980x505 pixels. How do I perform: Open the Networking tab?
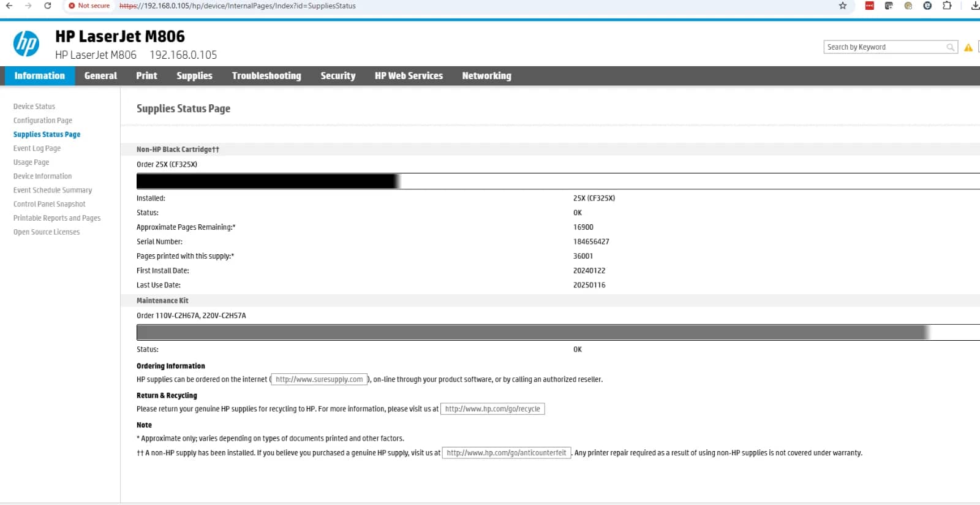pos(486,76)
